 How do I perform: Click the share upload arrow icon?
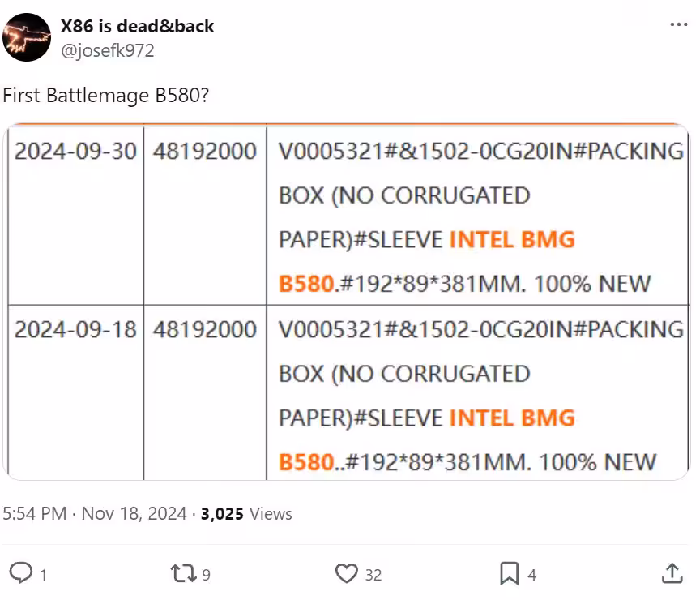coord(672,574)
